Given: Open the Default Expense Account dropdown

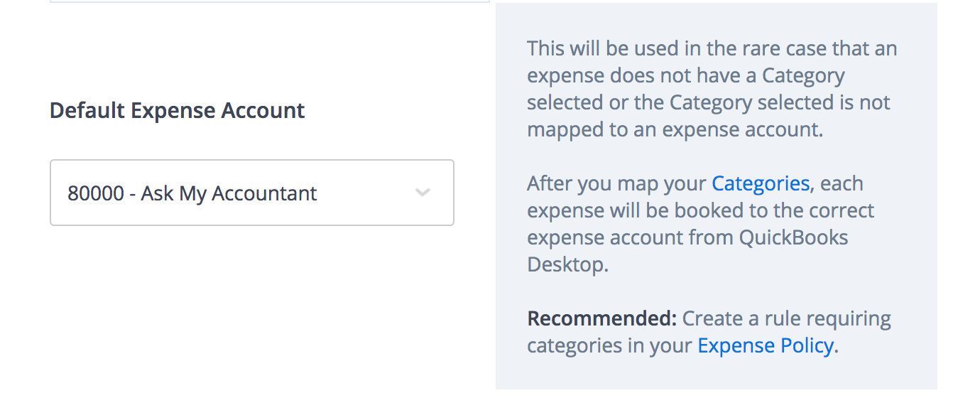Looking at the screenshot, I should point(251,193).
